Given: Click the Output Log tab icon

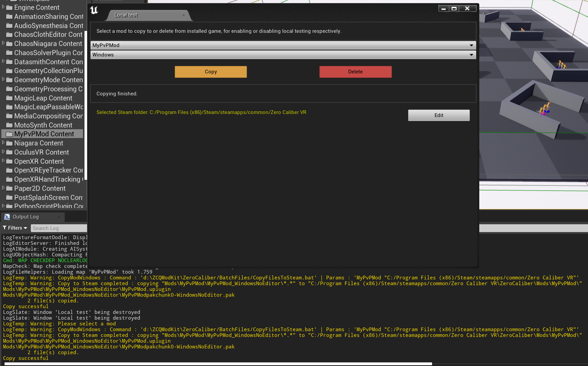Looking at the screenshot, I should [x=7, y=217].
